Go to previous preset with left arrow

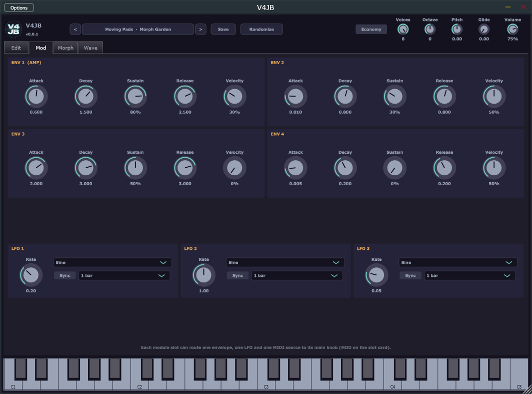click(75, 29)
